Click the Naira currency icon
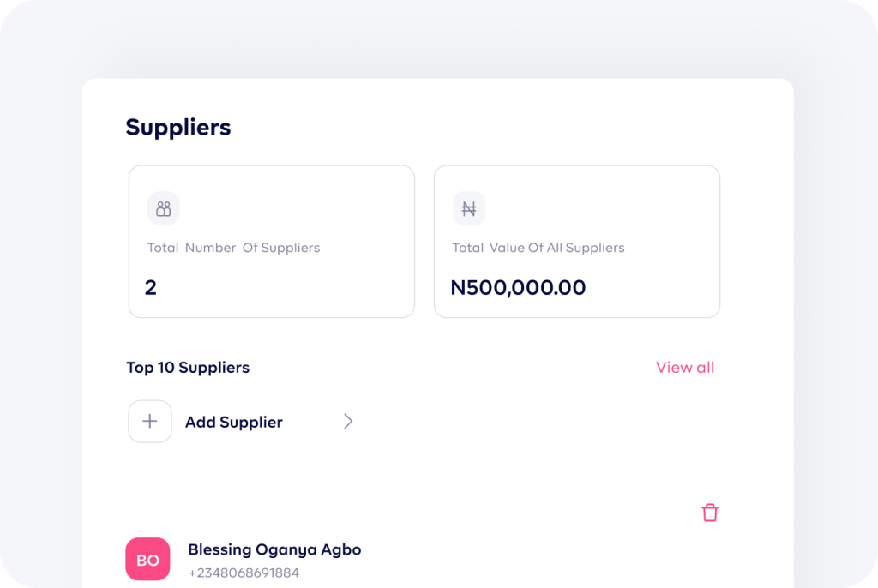The image size is (878, 588). tap(469, 209)
